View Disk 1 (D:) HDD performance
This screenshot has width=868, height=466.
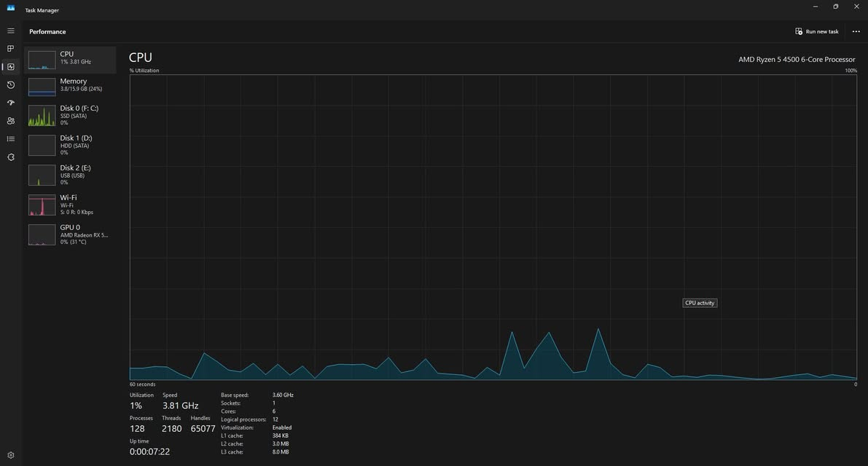(70, 145)
